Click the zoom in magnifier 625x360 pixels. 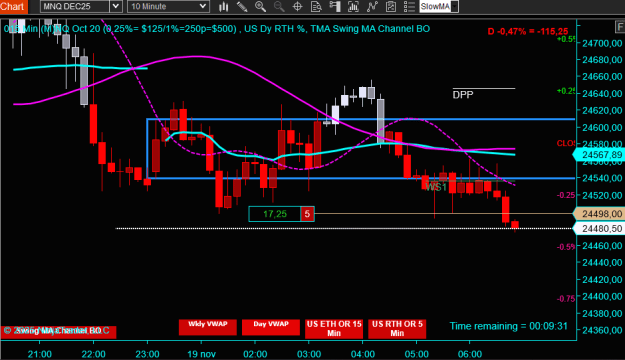260,6
